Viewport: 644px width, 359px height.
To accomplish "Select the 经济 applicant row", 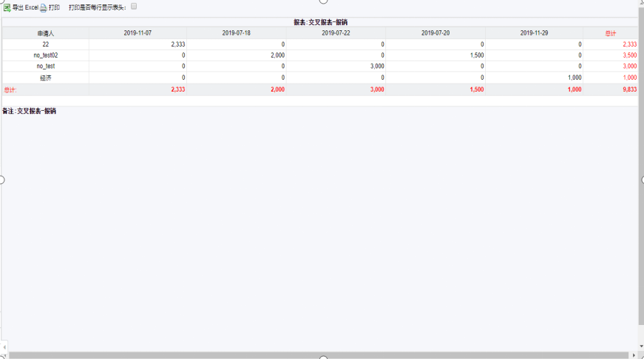I will tap(46, 78).
